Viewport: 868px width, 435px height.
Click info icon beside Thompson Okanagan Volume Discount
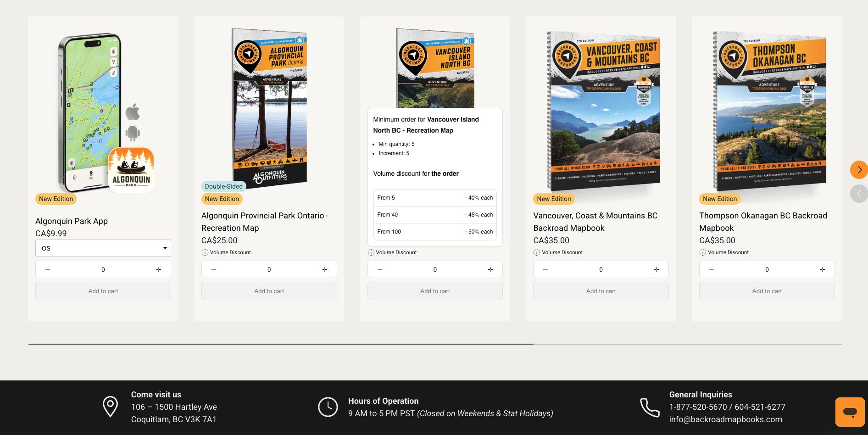[x=702, y=252]
